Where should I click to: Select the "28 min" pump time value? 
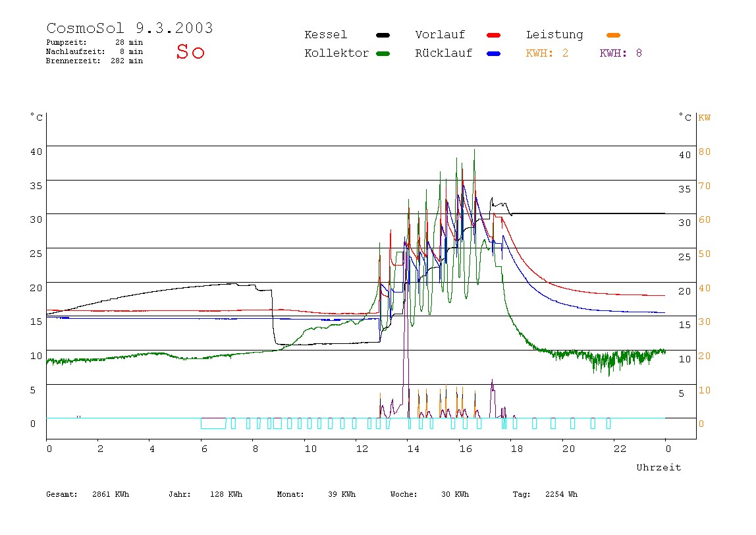(128, 42)
